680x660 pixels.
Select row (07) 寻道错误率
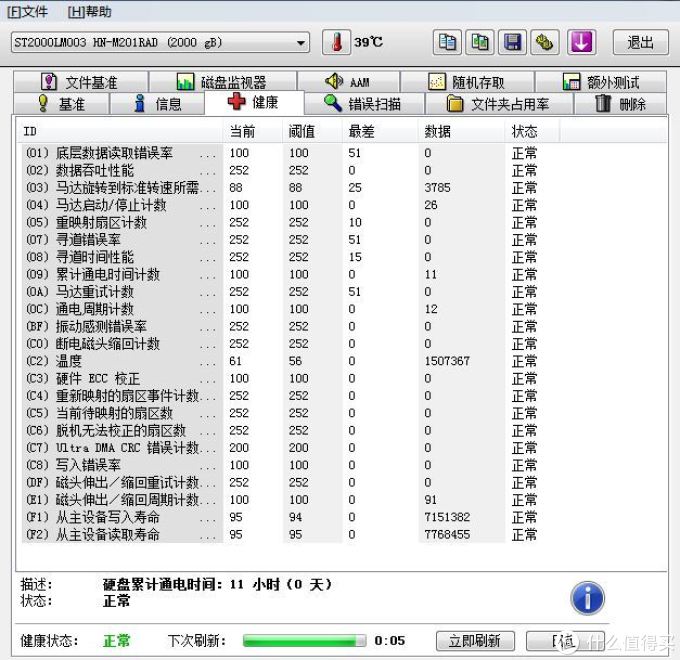point(282,239)
